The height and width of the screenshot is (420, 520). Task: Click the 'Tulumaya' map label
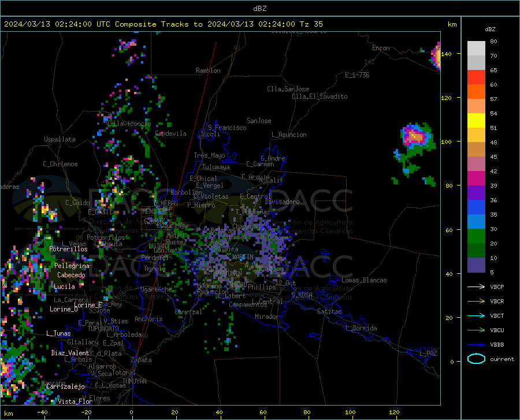point(216,167)
